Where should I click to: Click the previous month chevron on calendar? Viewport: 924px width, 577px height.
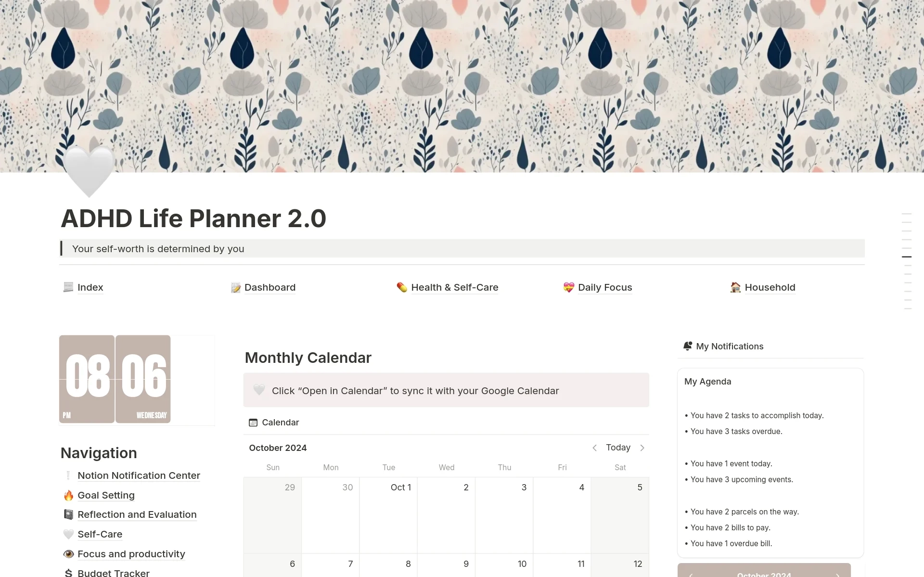coord(594,448)
